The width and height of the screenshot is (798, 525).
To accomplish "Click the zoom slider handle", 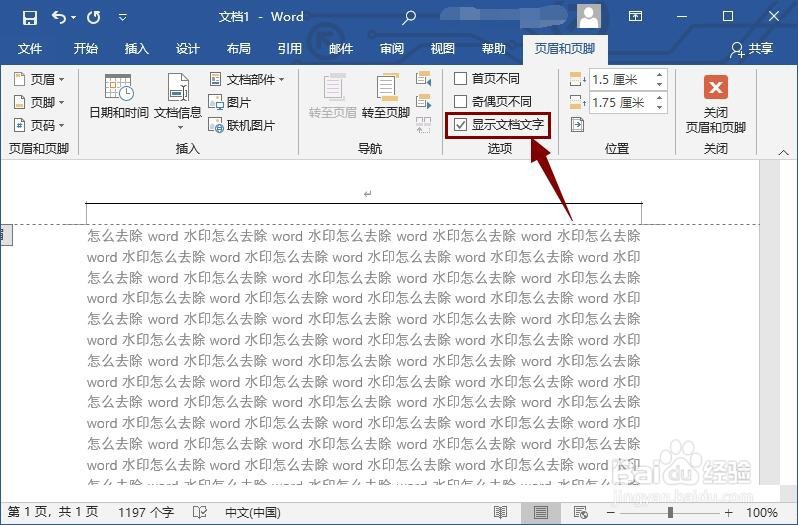I will click(x=670, y=513).
